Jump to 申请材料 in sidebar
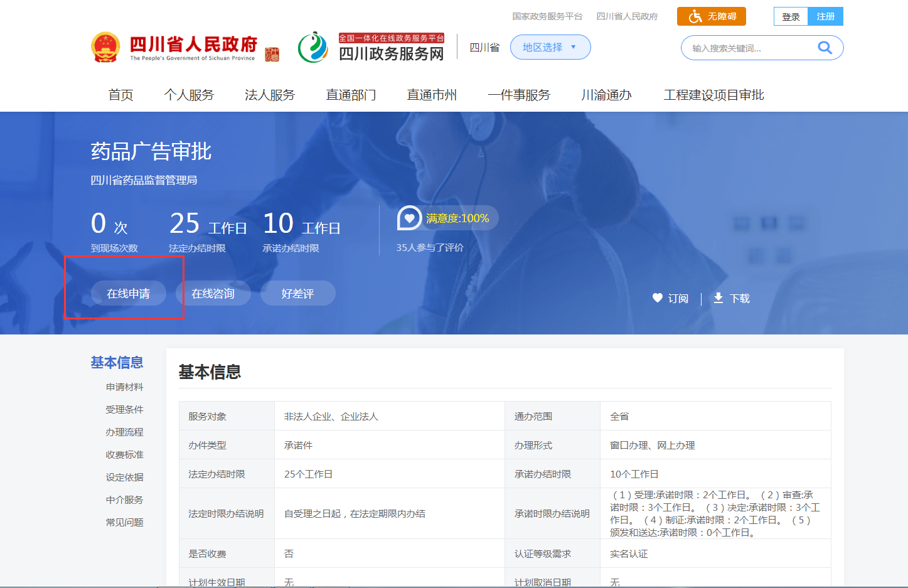Viewport: 908px width, 588px height. (124, 387)
